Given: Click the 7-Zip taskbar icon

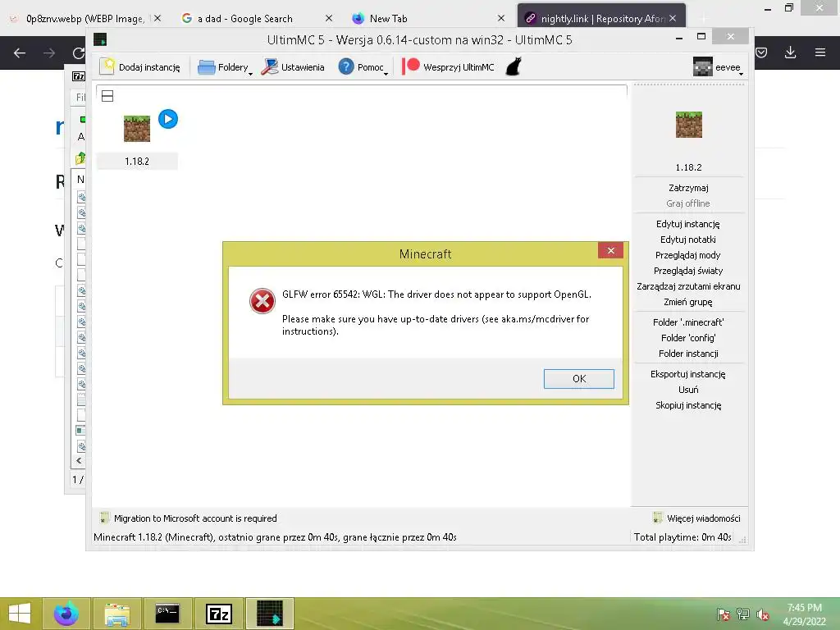Looking at the screenshot, I should (x=218, y=614).
